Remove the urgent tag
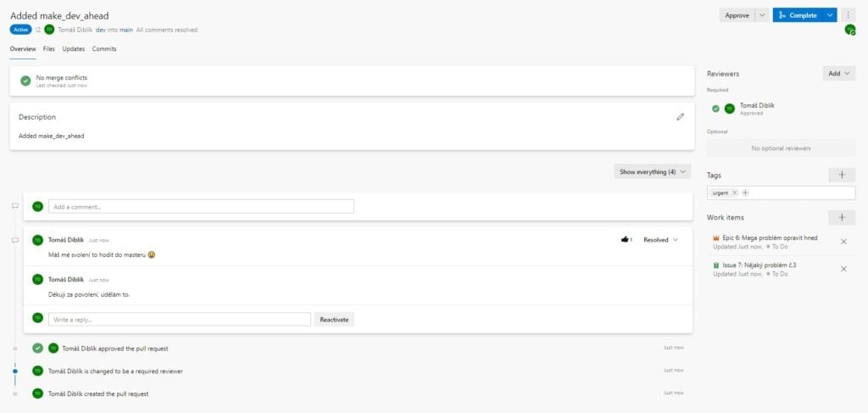 click(x=734, y=193)
